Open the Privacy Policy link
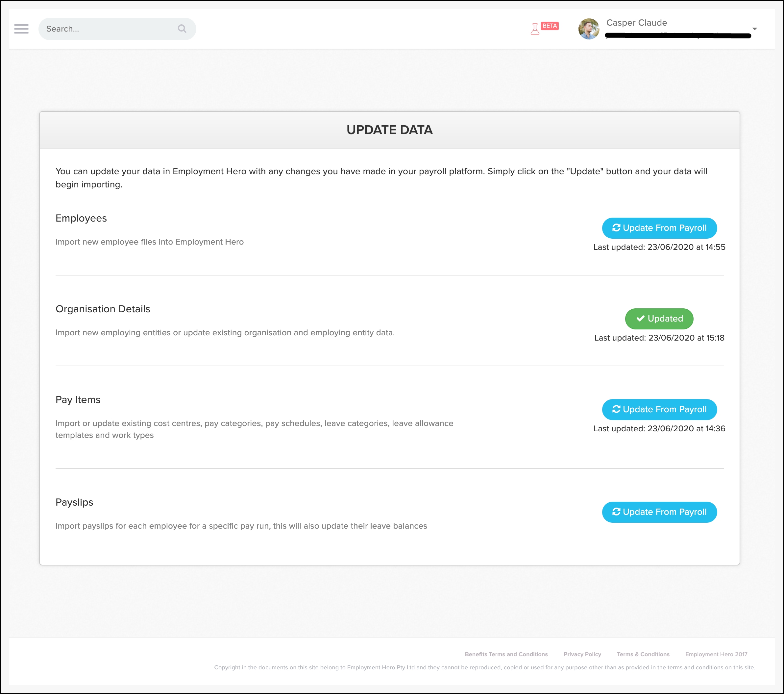This screenshot has width=784, height=694. point(582,654)
